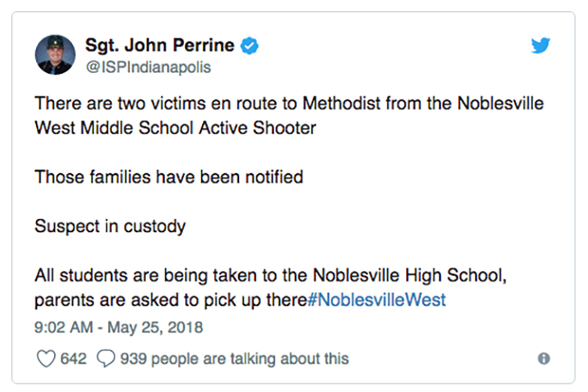588x392 pixels.
Task: Click the @ISPIndianapolis handle
Action: (x=147, y=67)
